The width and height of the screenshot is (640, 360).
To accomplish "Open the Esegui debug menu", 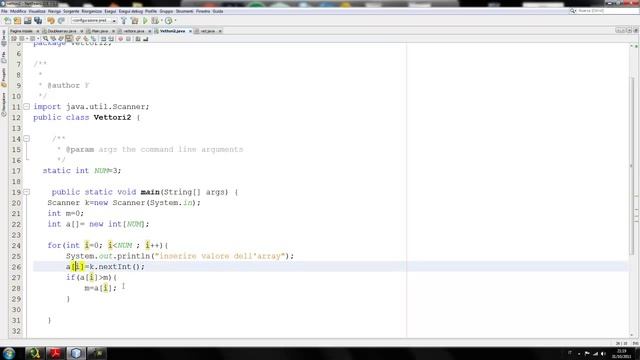I will [x=131, y=11].
